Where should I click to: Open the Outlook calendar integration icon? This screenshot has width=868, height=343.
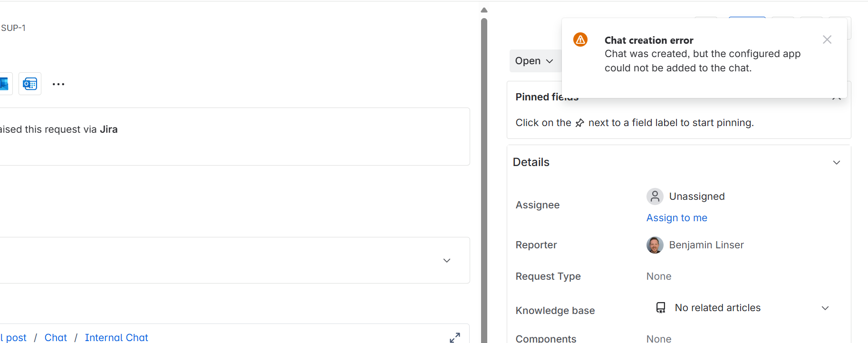click(x=30, y=84)
